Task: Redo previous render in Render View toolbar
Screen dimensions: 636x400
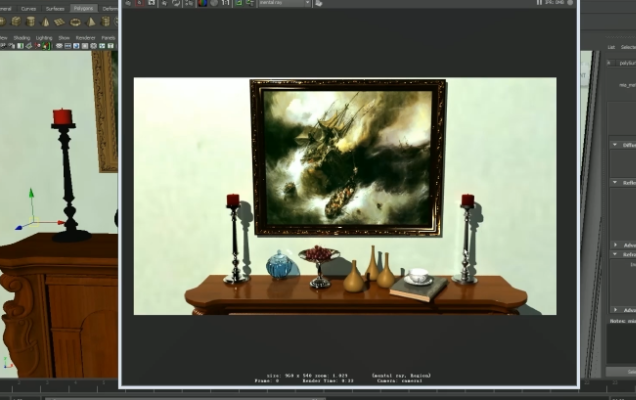Action: point(131,3)
